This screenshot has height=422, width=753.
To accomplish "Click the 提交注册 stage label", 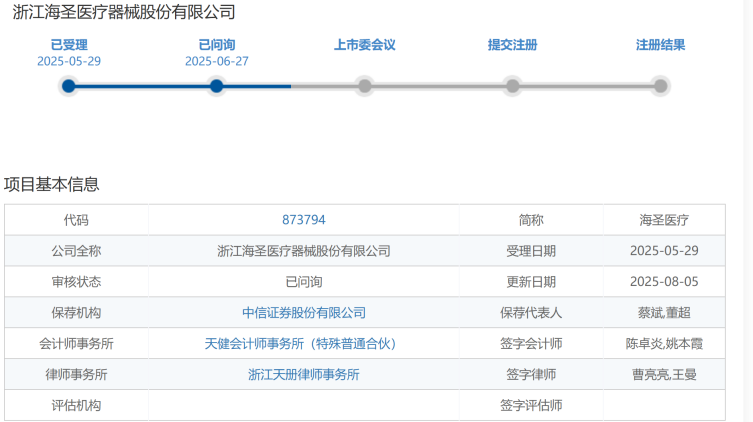I will point(512,45).
